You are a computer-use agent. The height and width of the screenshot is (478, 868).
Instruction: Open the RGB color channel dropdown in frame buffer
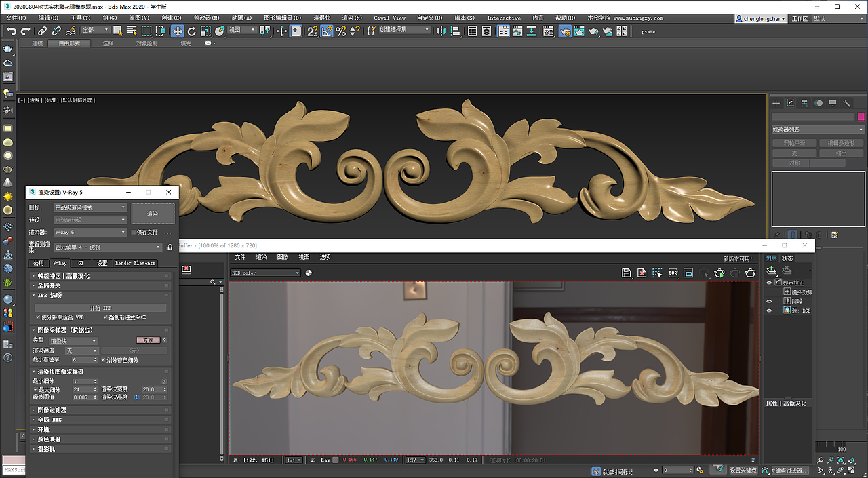[x=265, y=273]
